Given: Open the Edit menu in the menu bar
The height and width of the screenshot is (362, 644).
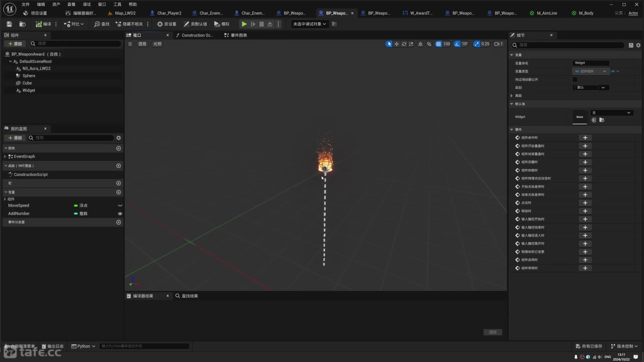Looking at the screenshot, I should (41, 4).
